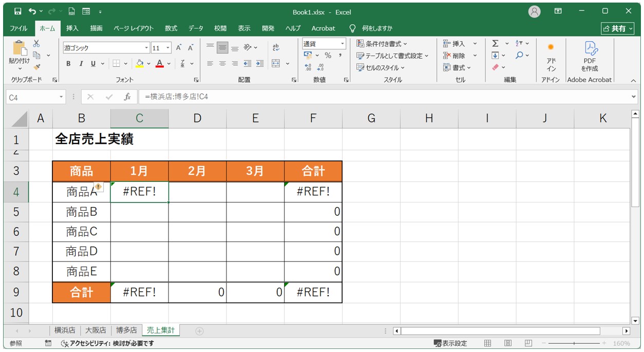Click the Name Box showing C4
The height and width of the screenshot is (352, 644).
point(32,97)
